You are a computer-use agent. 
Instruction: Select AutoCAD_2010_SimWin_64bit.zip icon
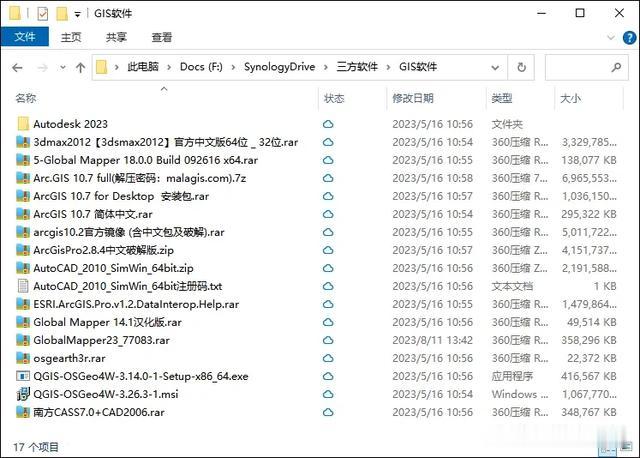tap(23, 267)
